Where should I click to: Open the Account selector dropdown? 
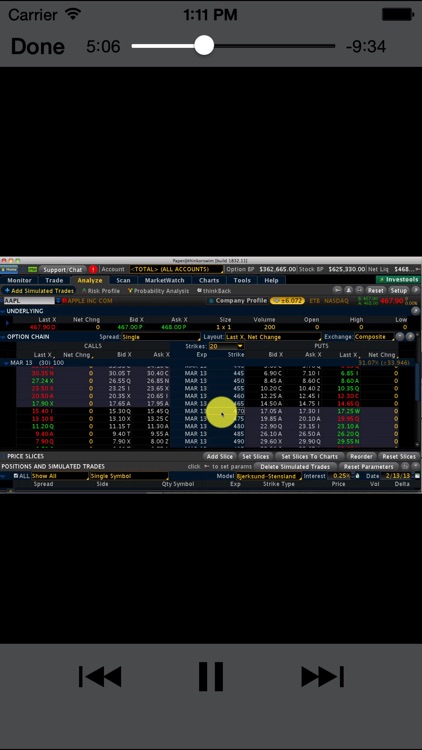pyautogui.click(x=177, y=269)
